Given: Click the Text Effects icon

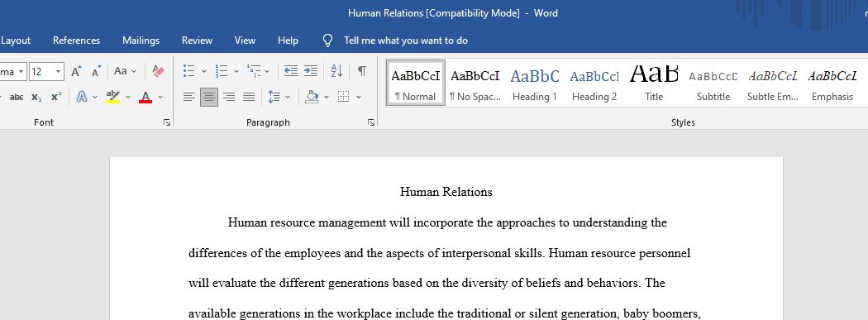Looking at the screenshot, I should pyautogui.click(x=82, y=97).
